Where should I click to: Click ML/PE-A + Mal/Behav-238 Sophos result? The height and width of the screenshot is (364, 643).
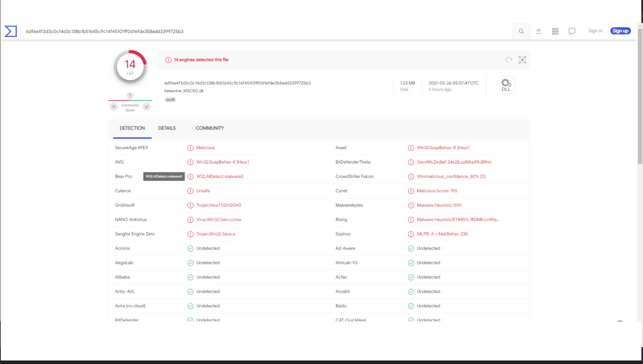442,234
